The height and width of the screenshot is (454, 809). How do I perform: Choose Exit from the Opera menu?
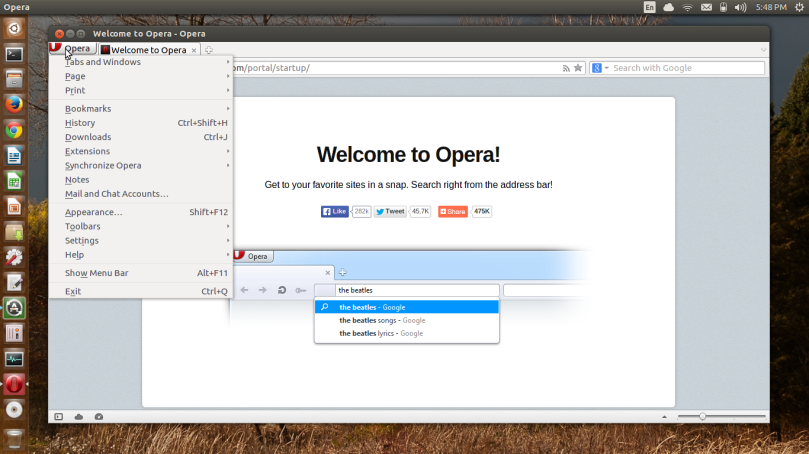(x=141, y=291)
